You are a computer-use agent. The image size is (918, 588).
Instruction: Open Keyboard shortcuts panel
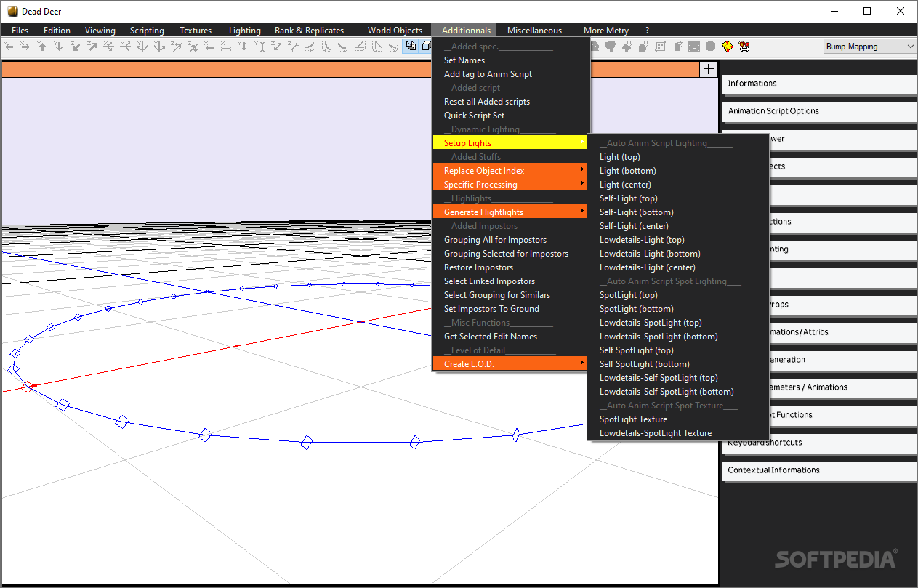pos(819,443)
